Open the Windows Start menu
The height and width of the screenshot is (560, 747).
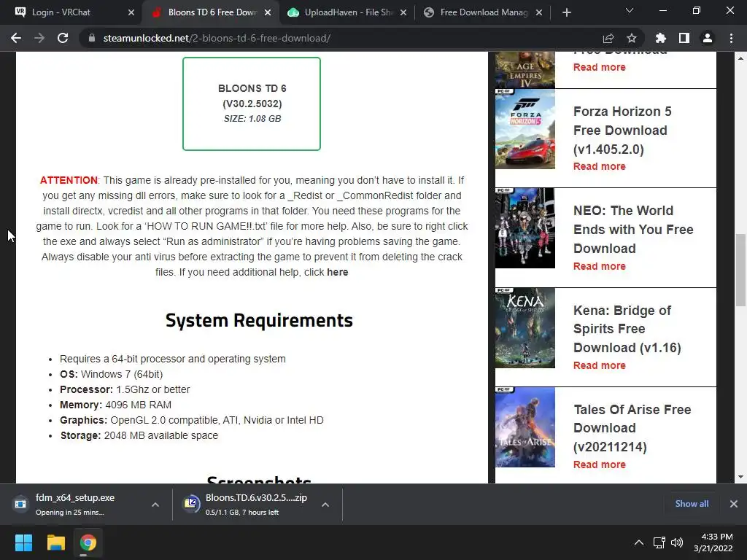[23, 542]
